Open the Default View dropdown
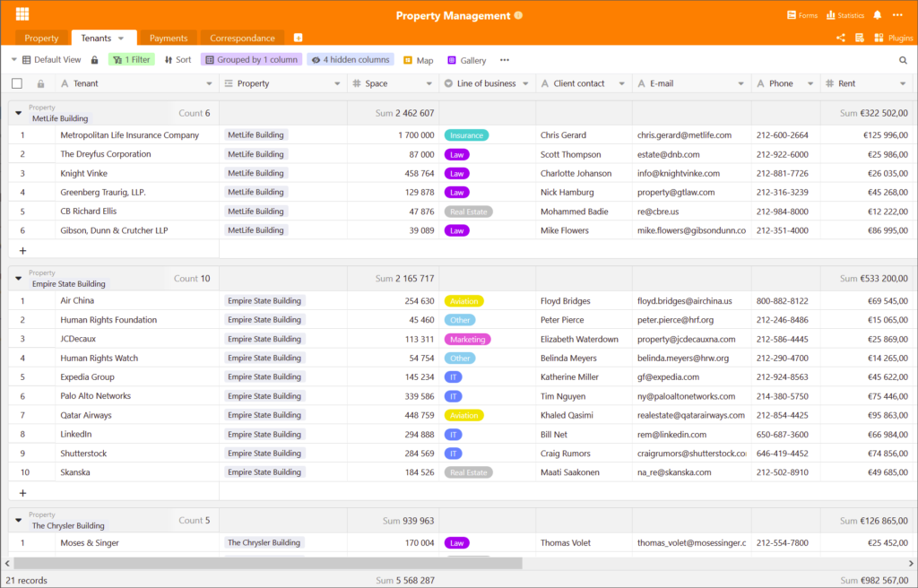Image resolution: width=918 pixels, height=588 pixels. click(51, 60)
